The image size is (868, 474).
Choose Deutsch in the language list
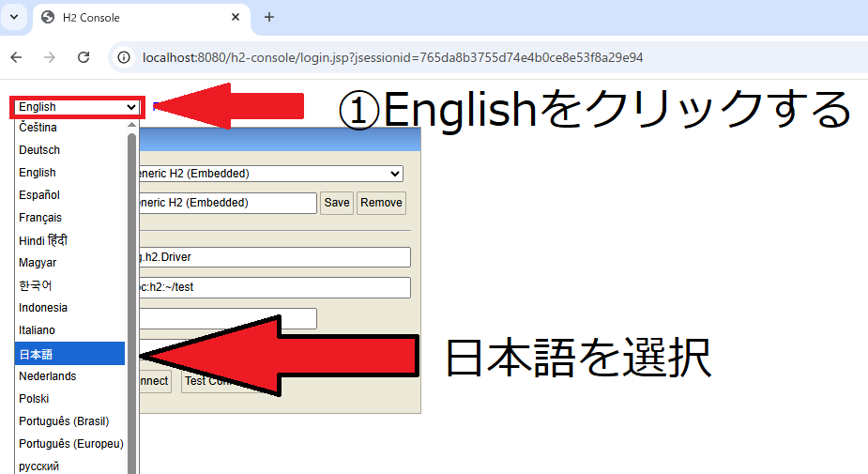tap(39, 150)
